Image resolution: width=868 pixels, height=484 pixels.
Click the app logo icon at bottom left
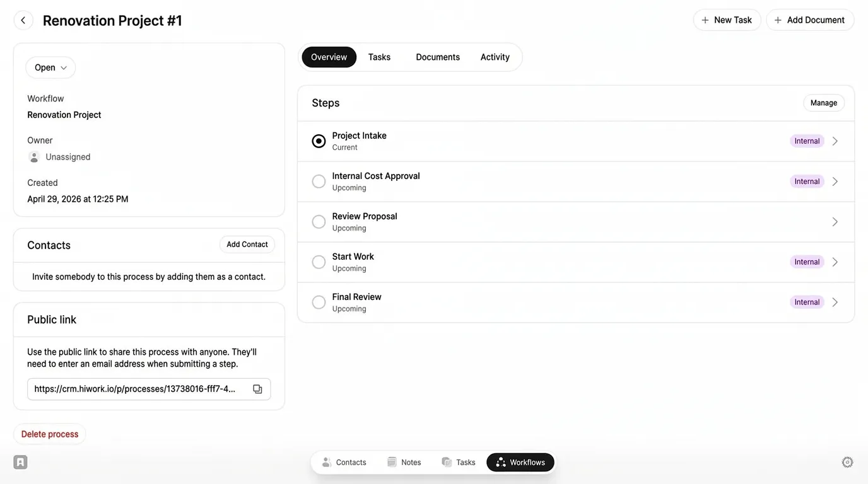(20, 462)
